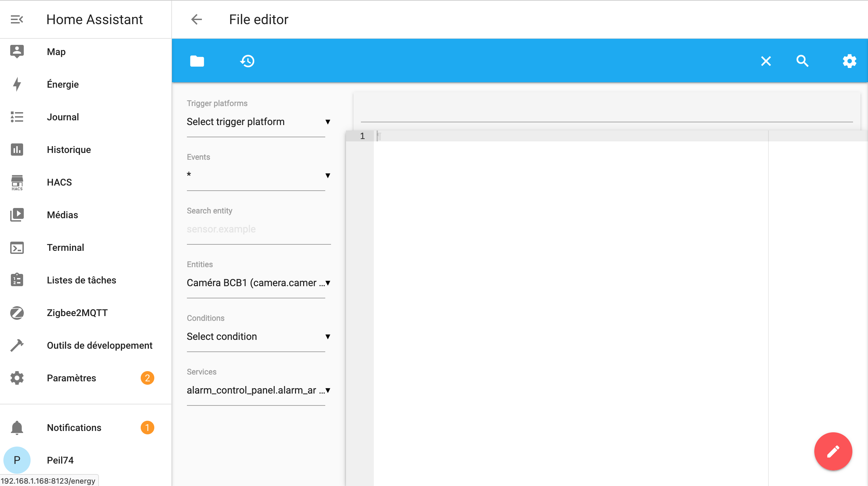The height and width of the screenshot is (486, 868).
Task: Open the HACS store sidebar item
Action: point(59,182)
